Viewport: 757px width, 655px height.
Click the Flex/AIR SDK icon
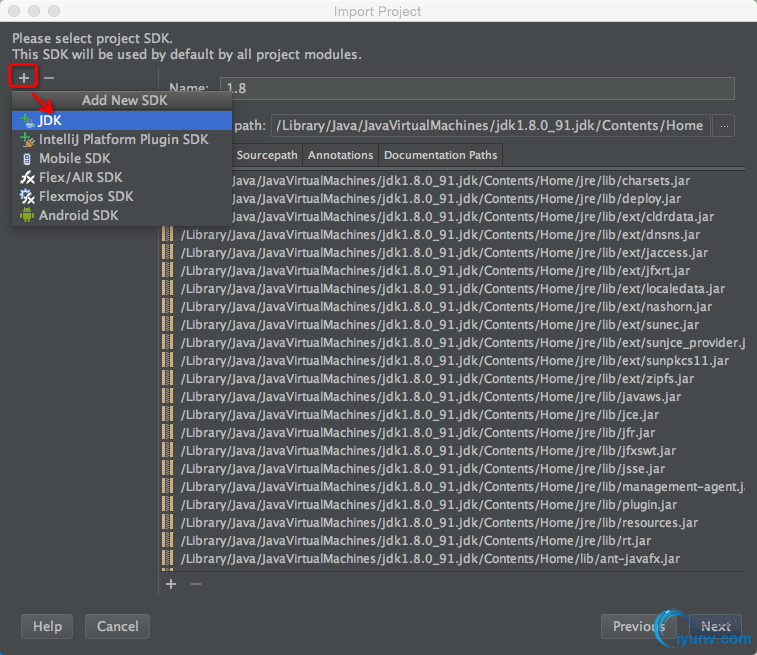point(27,177)
